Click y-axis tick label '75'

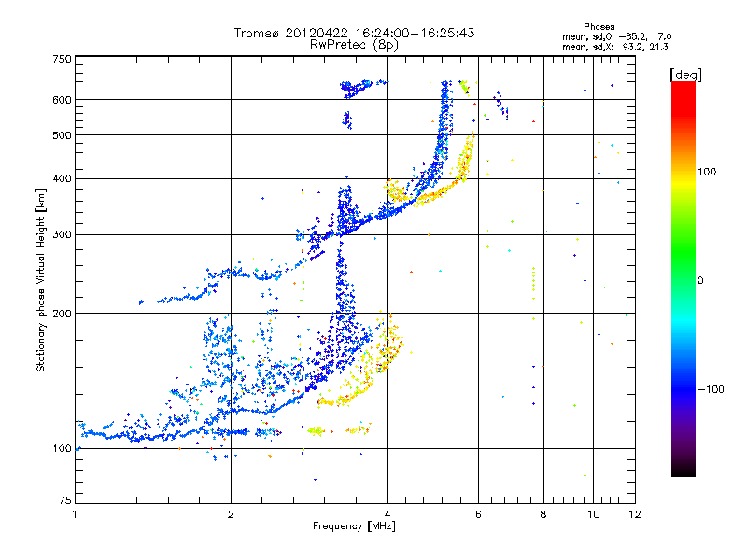(65, 500)
